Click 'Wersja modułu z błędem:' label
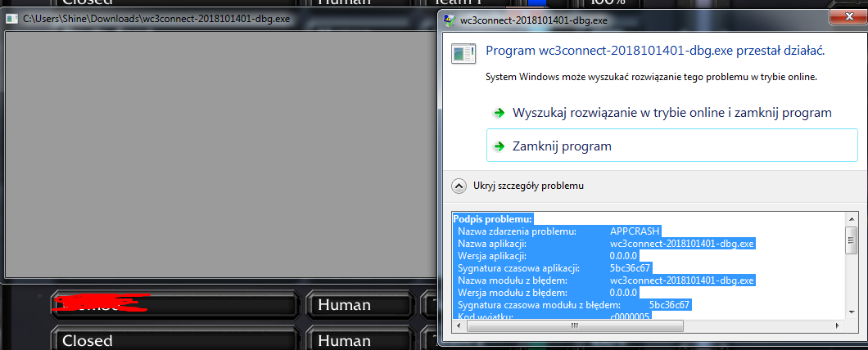This screenshot has height=350, width=868. (x=513, y=293)
